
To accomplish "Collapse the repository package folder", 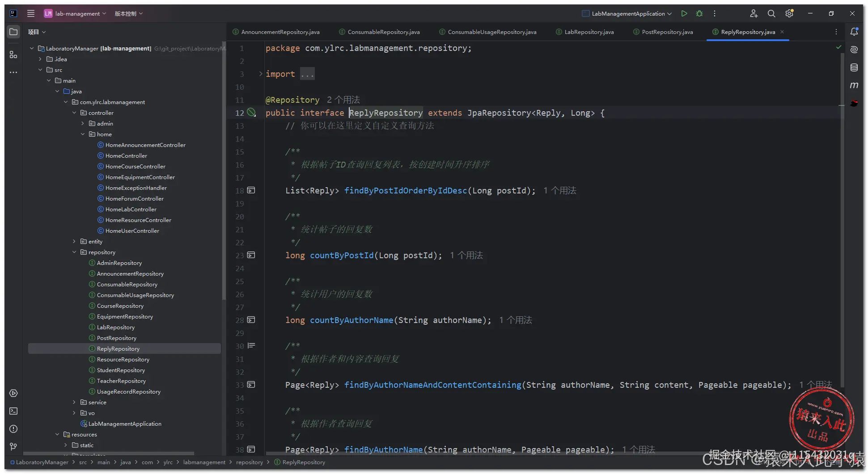I will click(x=74, y=252).
